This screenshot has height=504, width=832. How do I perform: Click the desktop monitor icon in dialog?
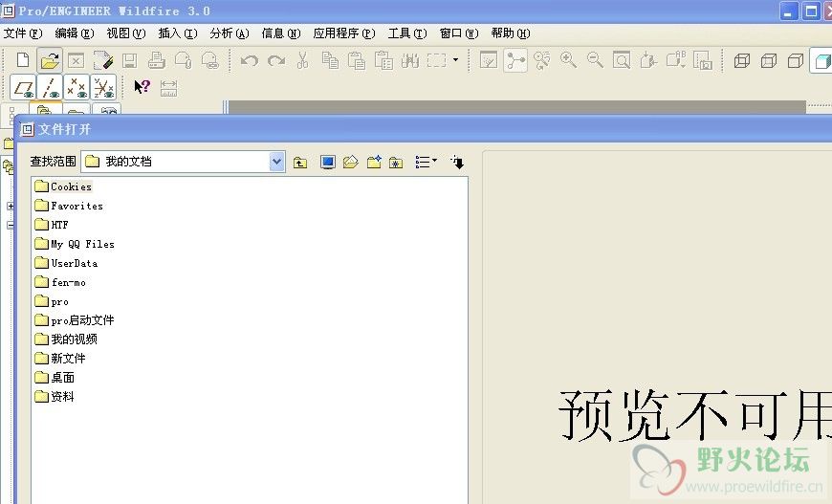[328, 162]
